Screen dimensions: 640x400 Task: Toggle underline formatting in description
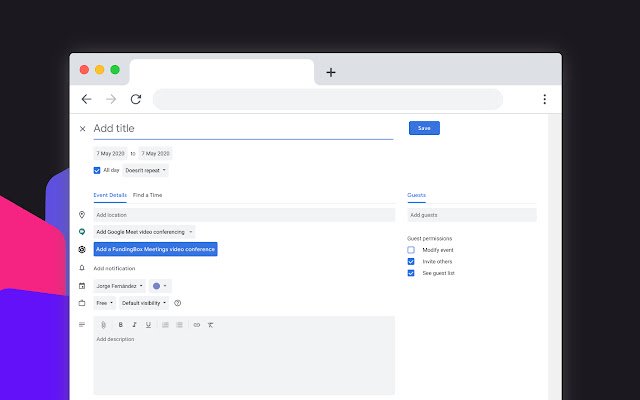(148, 325)
